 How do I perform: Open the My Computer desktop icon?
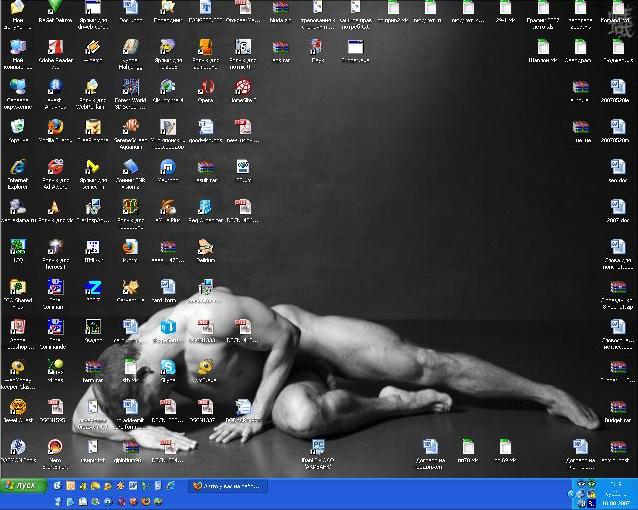17,47
